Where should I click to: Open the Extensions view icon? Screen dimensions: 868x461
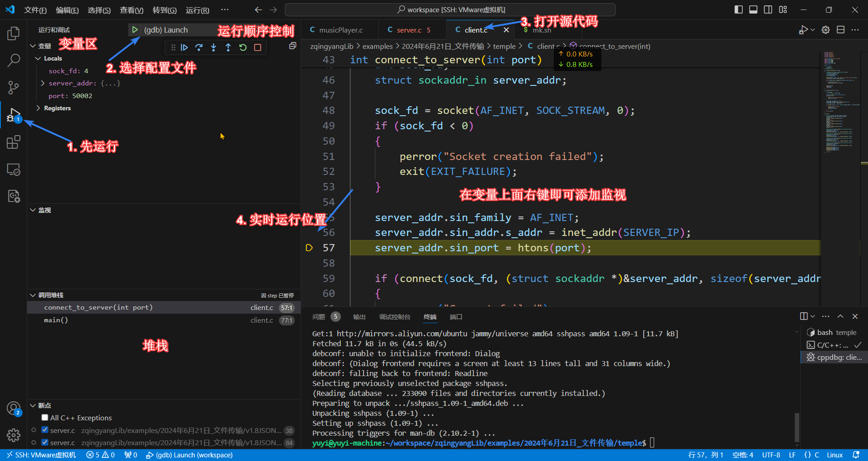(x=14, y=142)
